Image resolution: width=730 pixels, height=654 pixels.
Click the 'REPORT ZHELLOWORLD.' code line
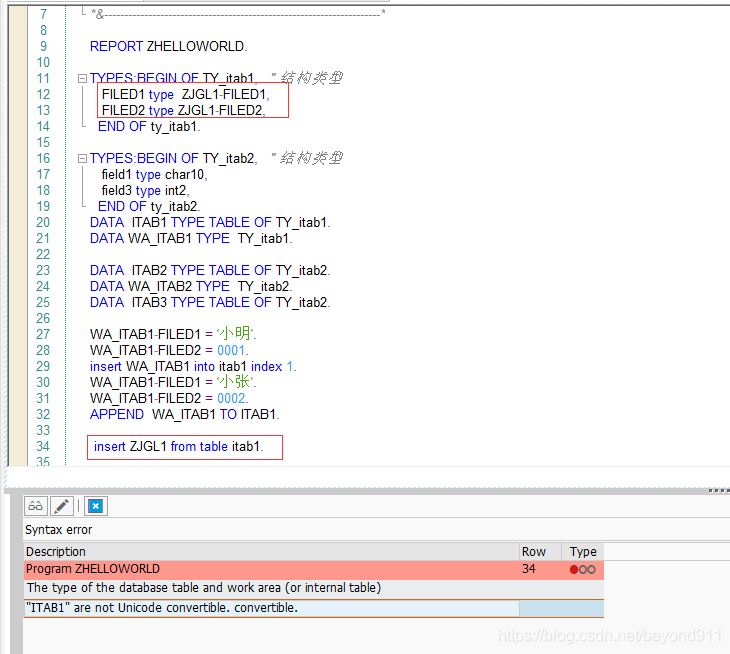[x=169, y=47]
